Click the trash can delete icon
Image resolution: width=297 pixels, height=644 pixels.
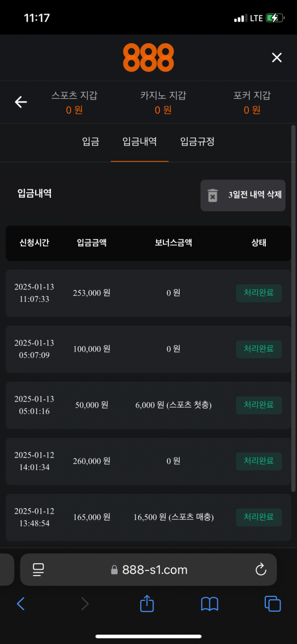click(x=212, y=195)
